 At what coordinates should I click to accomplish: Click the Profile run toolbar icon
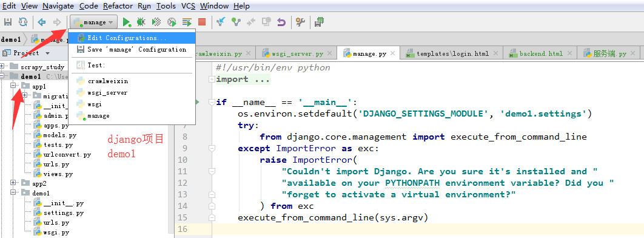[172, 22]
